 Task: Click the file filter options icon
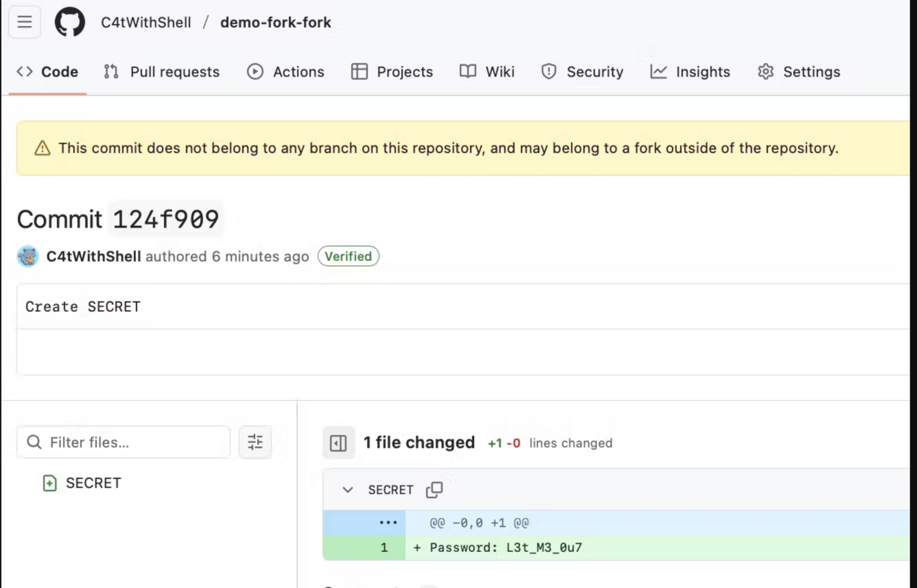click(x=255, y=442)
